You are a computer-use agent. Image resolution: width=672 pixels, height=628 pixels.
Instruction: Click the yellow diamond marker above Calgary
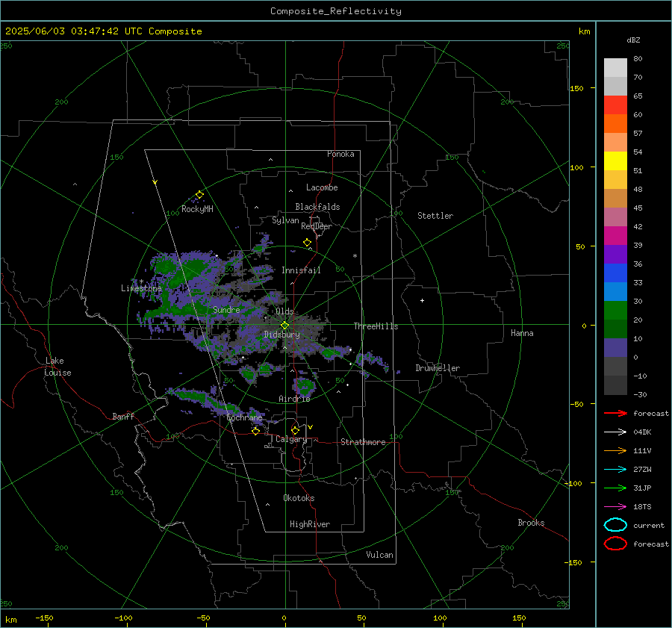click(295, 430)
